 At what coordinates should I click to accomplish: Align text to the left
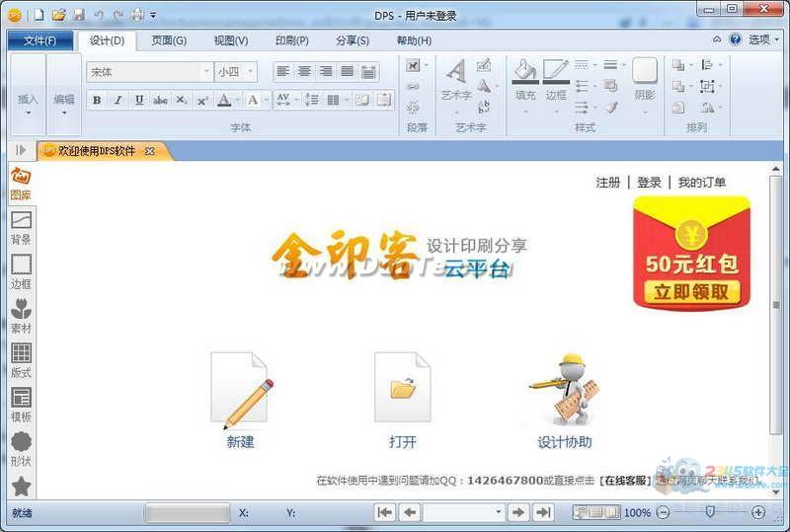pyautogui.click(x=283, y=71)
